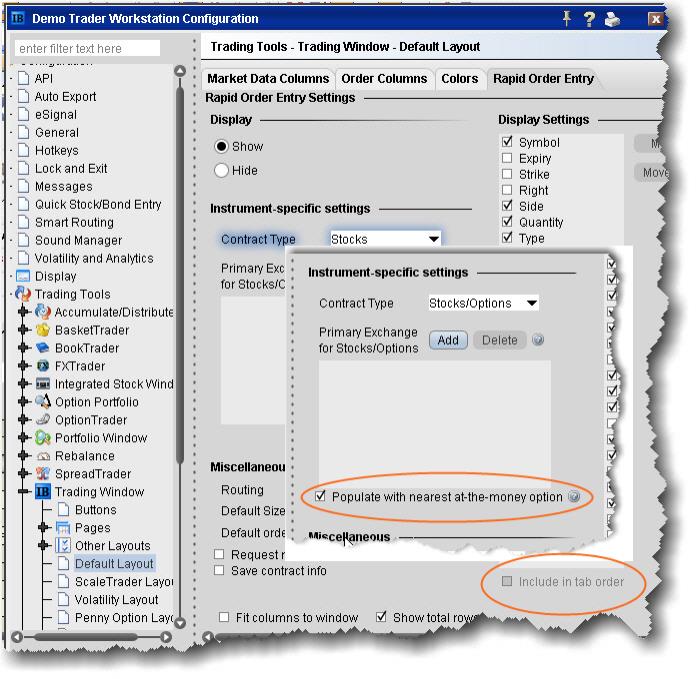This screenshot has width=696, height=679.
Task: Toggle Populate with nearest at-the-money option
Action: [320, 496]
